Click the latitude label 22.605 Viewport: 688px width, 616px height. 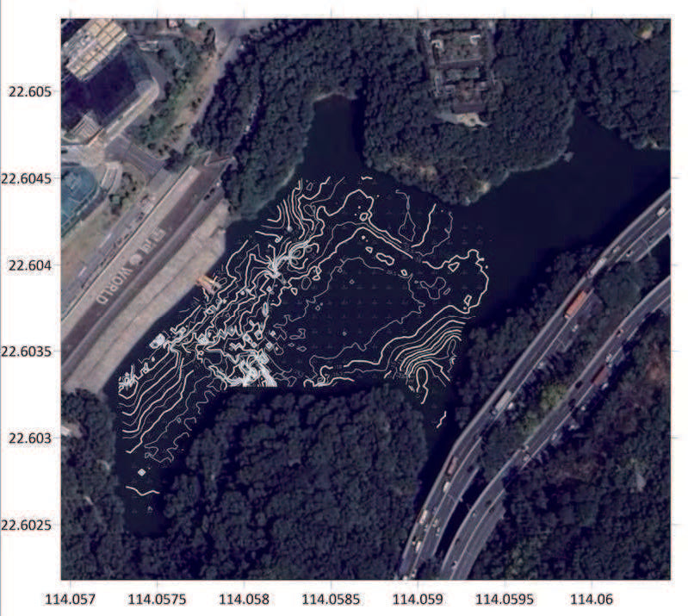click(29, 92)
